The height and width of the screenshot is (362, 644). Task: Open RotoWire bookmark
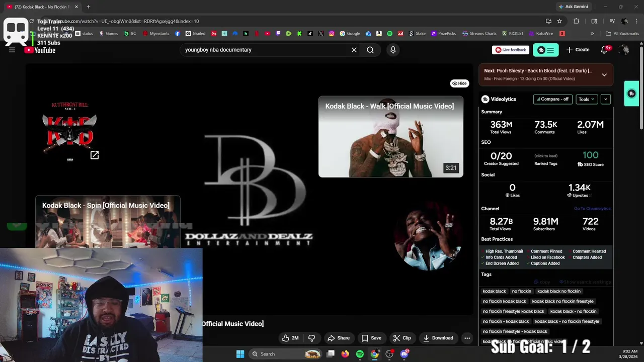point(541,34)
